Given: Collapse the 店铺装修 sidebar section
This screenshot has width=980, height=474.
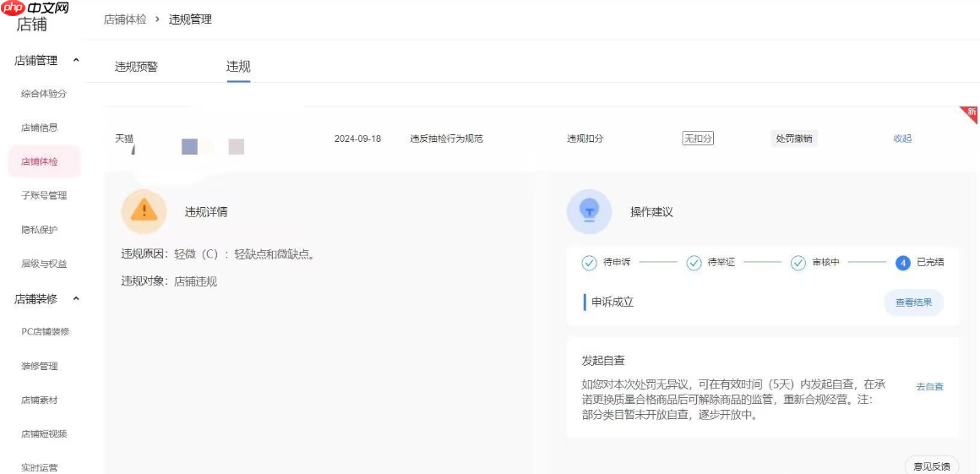Looking at the screenshot, I should (76, 299).
